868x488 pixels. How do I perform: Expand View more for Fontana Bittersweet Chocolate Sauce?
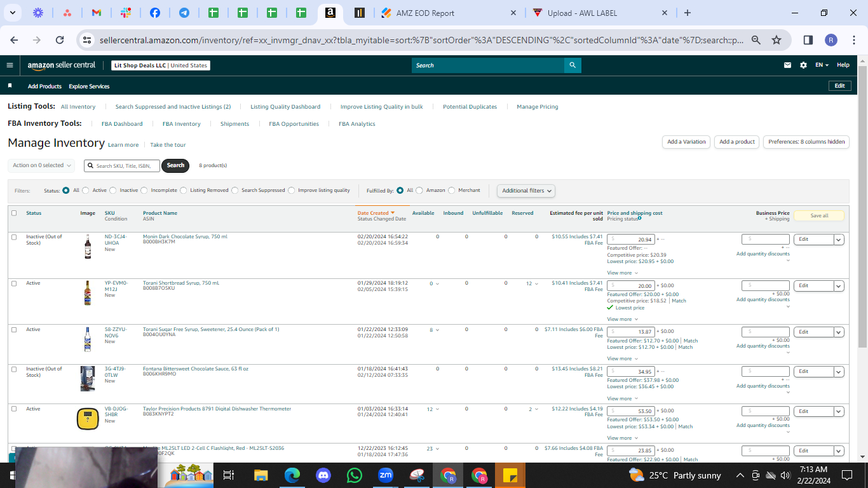pyautogui.click(x=621, y=398)
